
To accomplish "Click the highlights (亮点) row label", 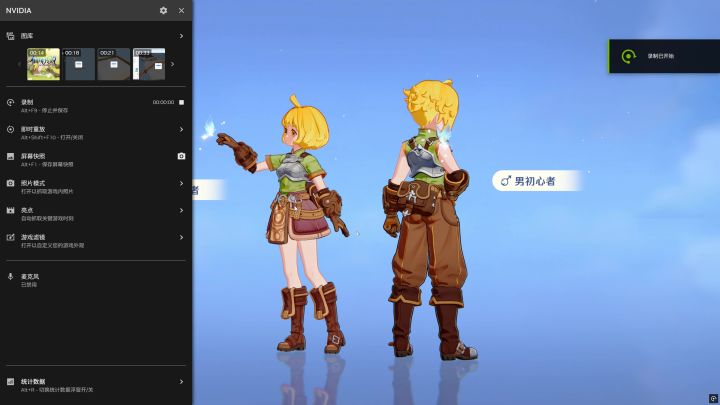I will click(x=27, y=210).
